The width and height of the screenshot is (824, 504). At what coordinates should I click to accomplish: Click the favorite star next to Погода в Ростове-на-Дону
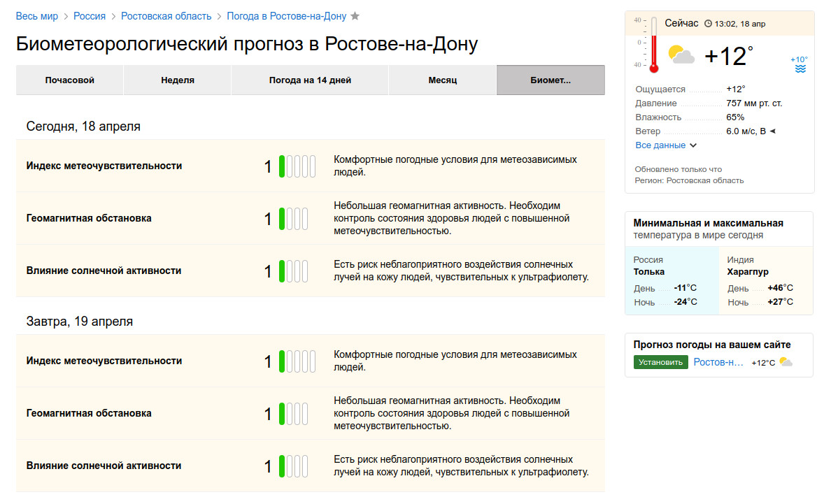355,16
